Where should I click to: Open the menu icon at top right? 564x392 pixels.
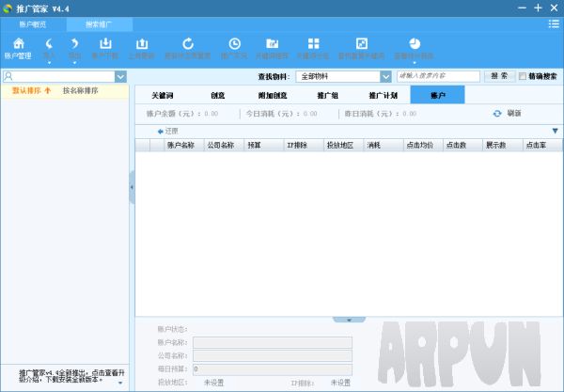(554, 24)
